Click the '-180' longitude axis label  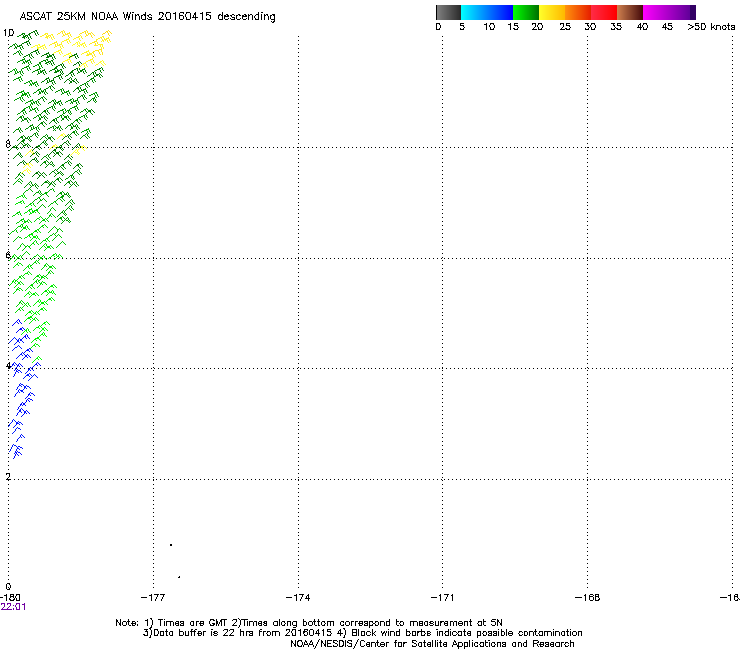pos(10,598)
